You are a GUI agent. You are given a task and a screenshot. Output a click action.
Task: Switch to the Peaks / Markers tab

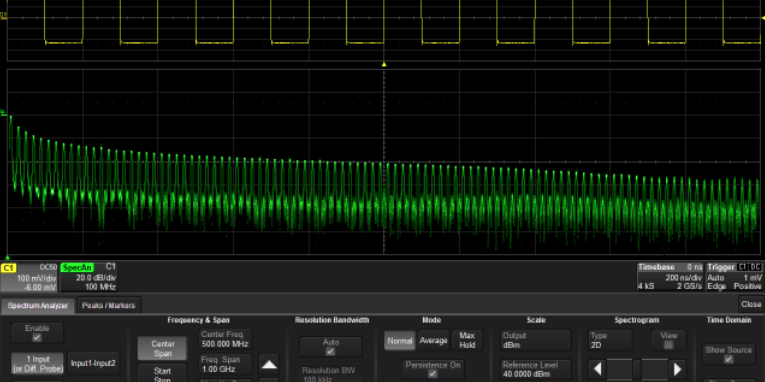(x=108, y=306)
